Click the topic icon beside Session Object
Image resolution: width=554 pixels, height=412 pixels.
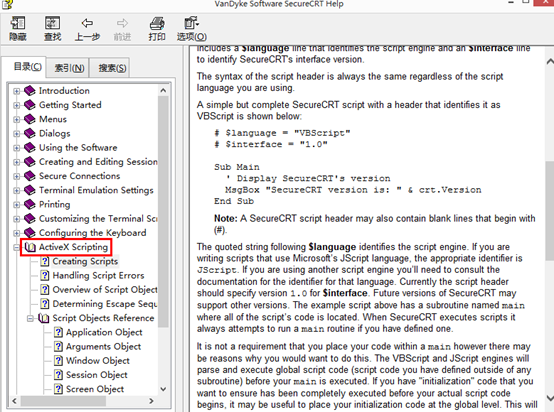[58, 375]
